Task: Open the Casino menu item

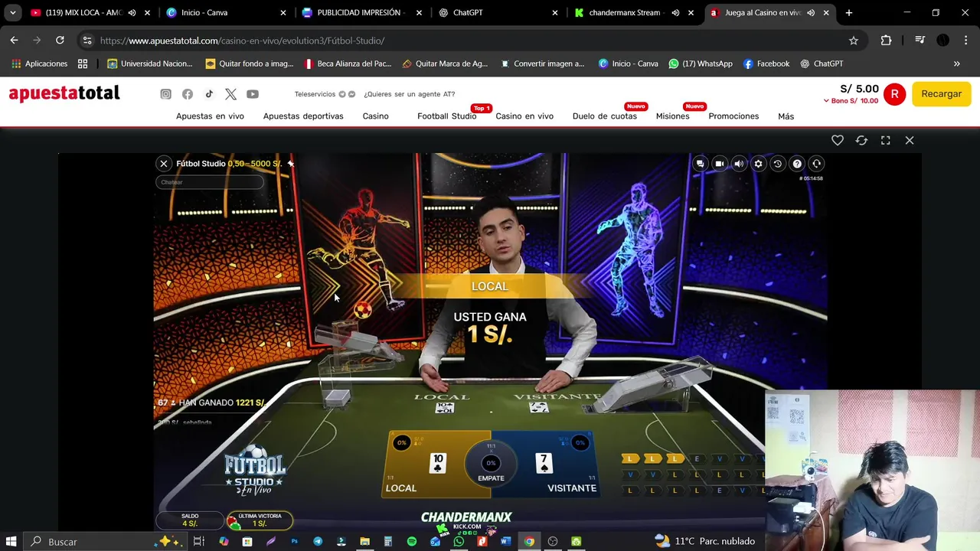Action: point(375,116)
